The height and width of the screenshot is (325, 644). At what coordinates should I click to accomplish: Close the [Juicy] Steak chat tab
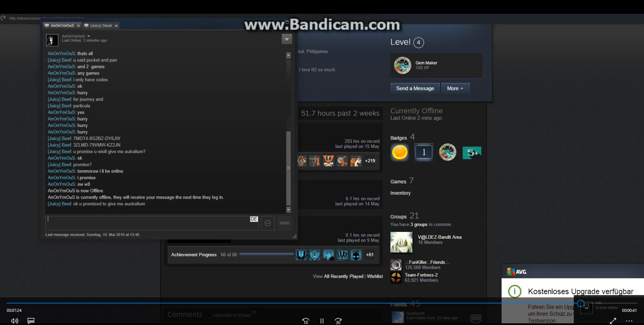pos(116,26)
